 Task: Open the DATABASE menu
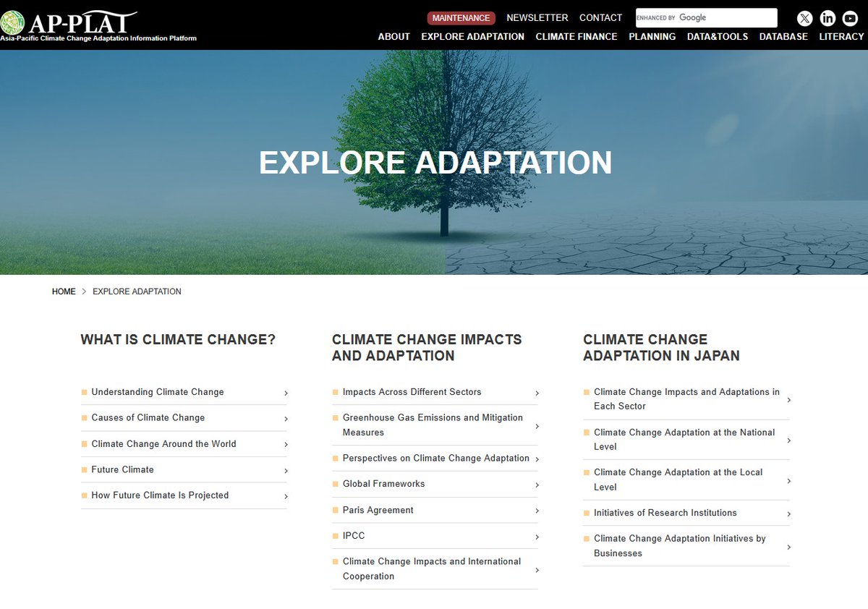pyautogui.click(x=783, y=36)
